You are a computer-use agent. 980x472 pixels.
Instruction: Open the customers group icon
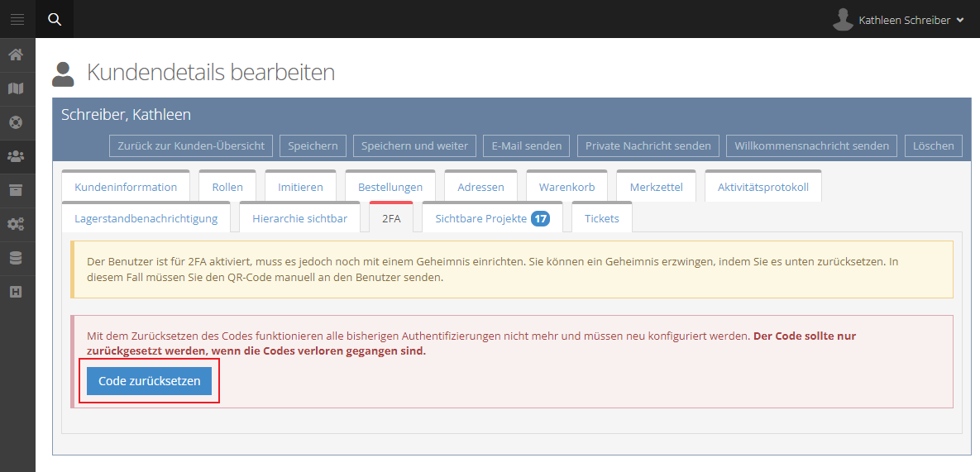pos(17,156)
